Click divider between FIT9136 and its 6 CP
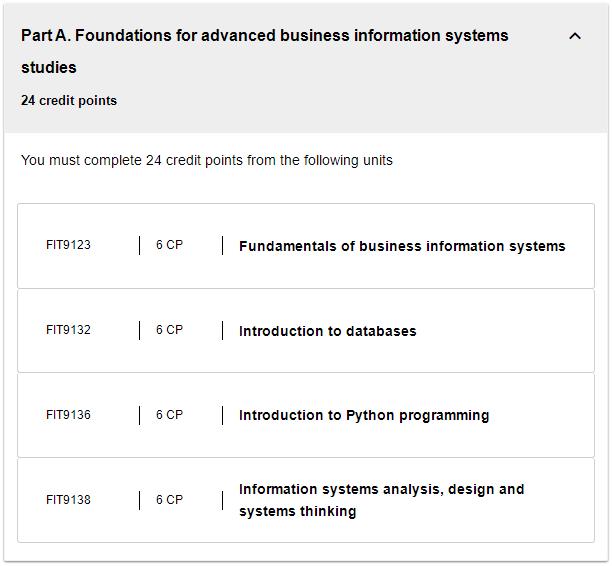 139,415
